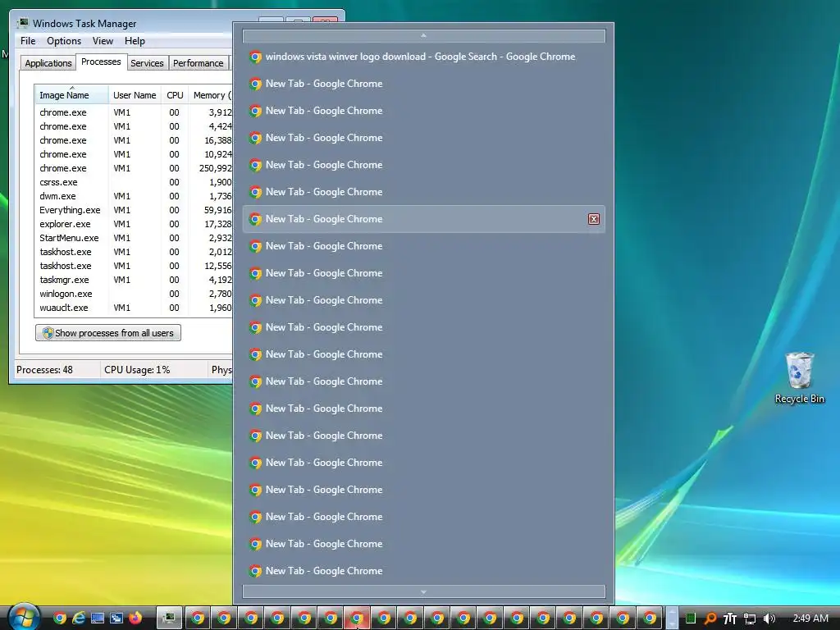Select the taskhost.exe row using 12,556 memory
Image resolution: width=840 pixels, height=630 pixels.
click(134, 266)
